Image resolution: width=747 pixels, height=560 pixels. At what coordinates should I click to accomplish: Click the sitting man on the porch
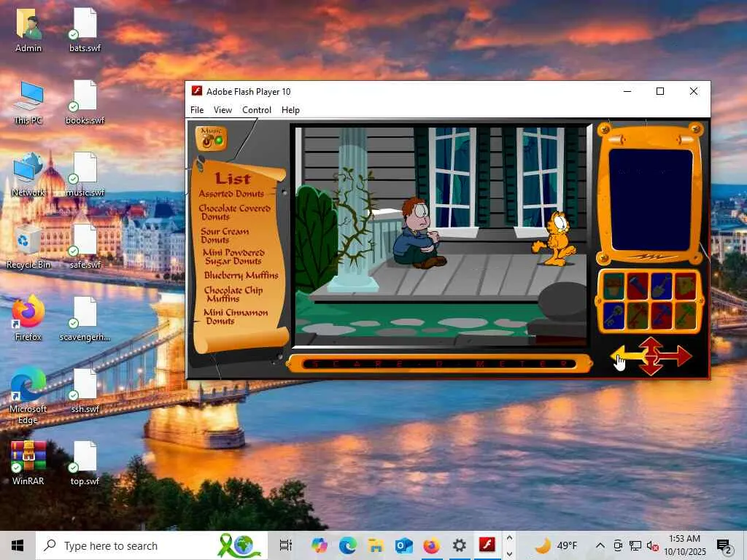coord(419,233)
